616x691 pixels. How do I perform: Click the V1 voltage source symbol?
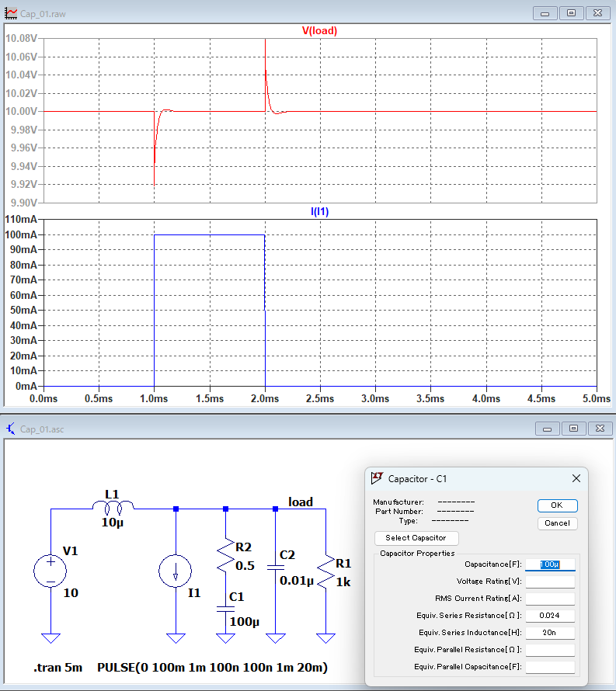pyautogui.click(x=50, y=571)
